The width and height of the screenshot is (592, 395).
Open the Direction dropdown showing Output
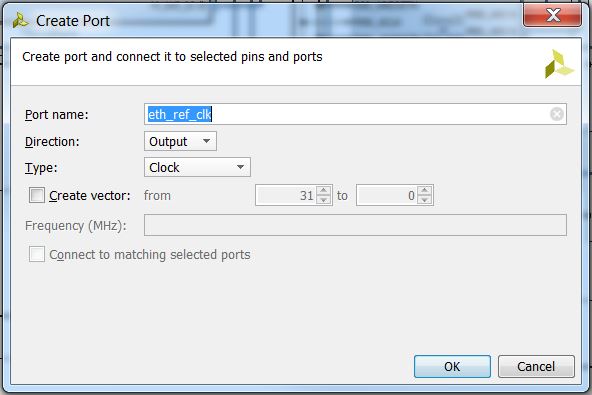click(180, 141)
